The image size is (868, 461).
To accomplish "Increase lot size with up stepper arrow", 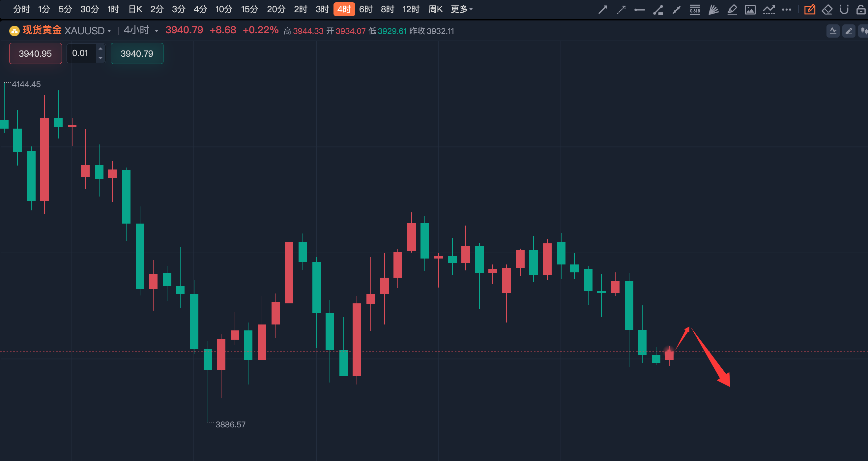I will (x=101, y=49).
